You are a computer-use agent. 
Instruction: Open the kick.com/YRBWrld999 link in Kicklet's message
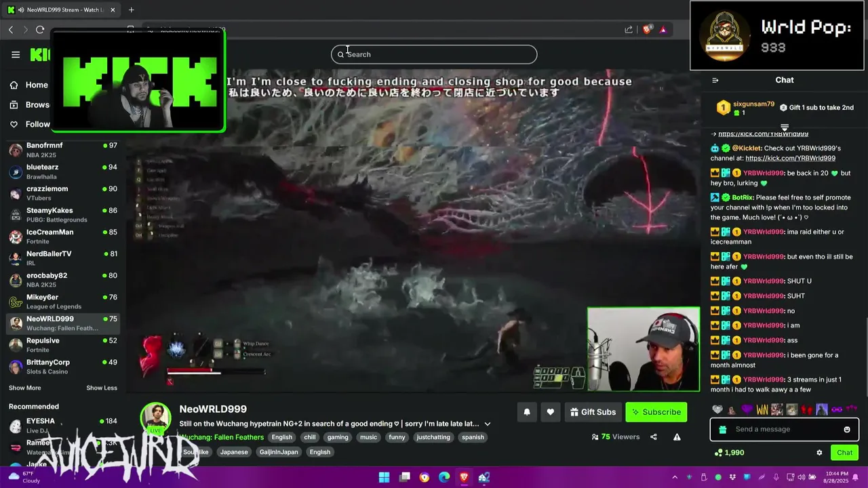pyautogui.click(x=790, y=158)
